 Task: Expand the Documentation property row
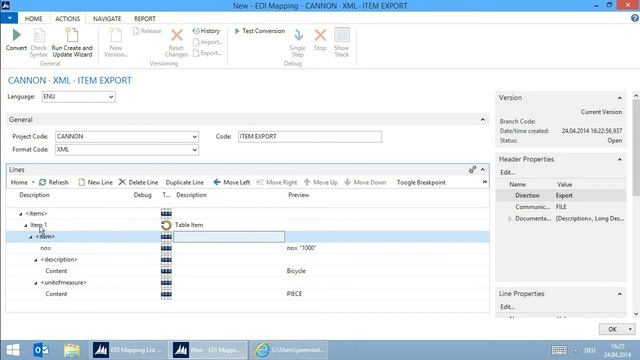click(x=509, y=219)
